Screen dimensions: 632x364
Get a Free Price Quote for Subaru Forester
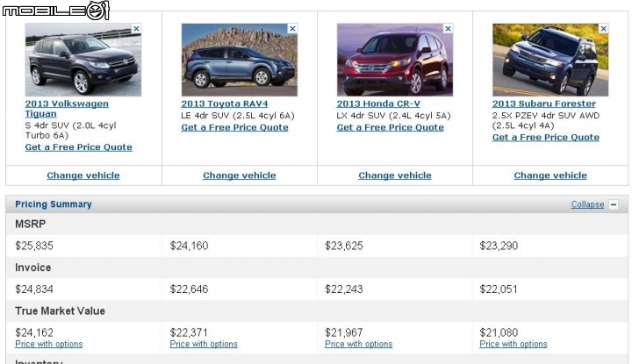pyautogui.click(x=546, y=138)
